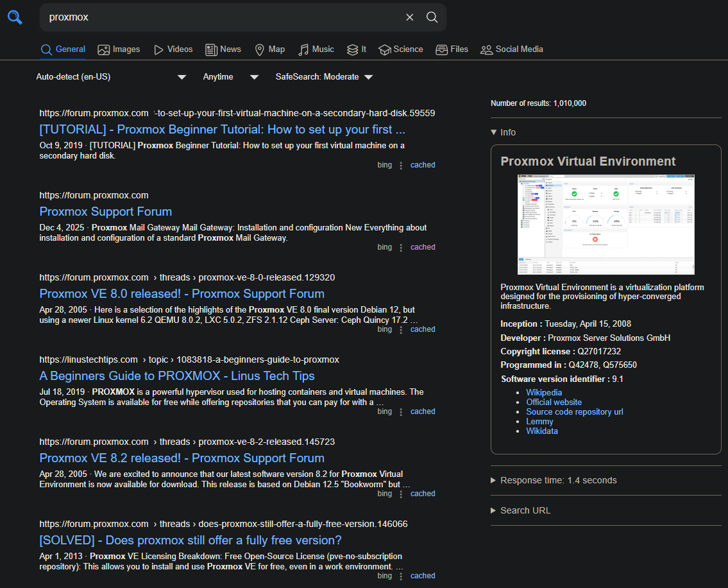Collapse the Info section
This screenshot has width=728, height=588.
504,132
